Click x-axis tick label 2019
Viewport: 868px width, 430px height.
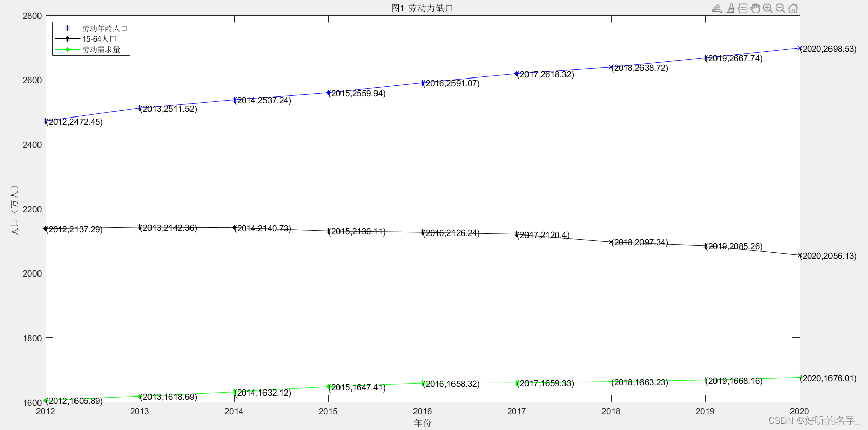(x=705, y=411)
